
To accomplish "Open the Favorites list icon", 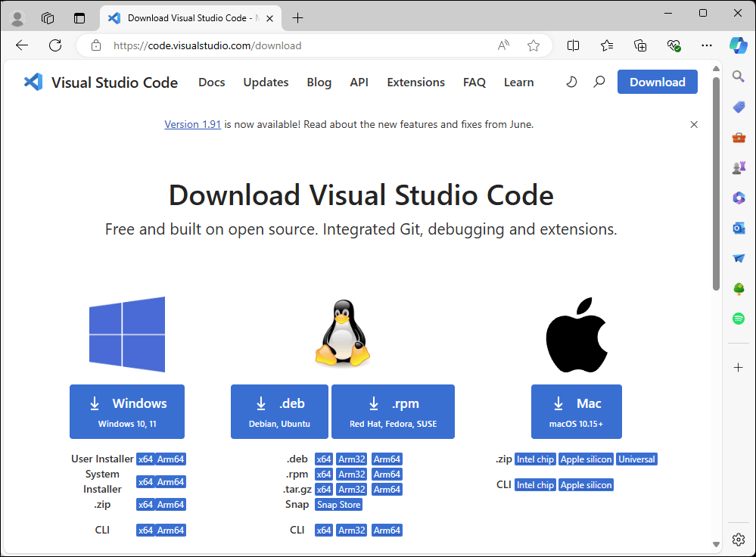I will tap(606, 45).
